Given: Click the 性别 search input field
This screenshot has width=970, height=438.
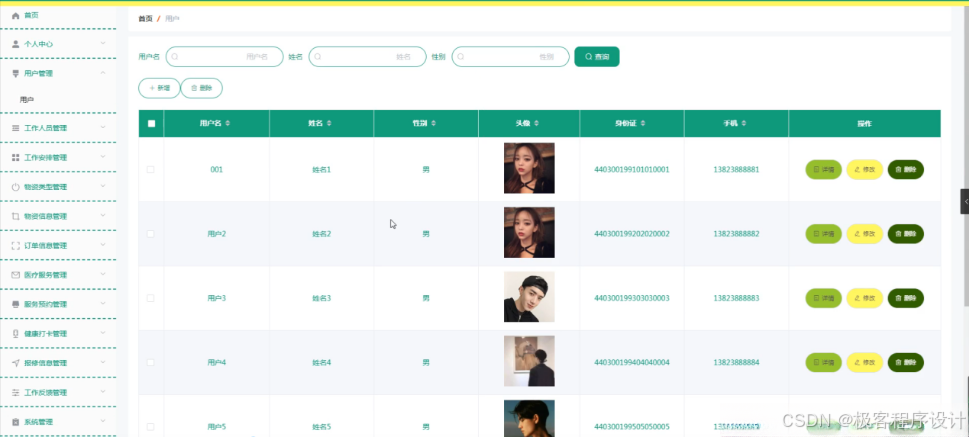Looking at the screenshot, I should pos(510,57).
